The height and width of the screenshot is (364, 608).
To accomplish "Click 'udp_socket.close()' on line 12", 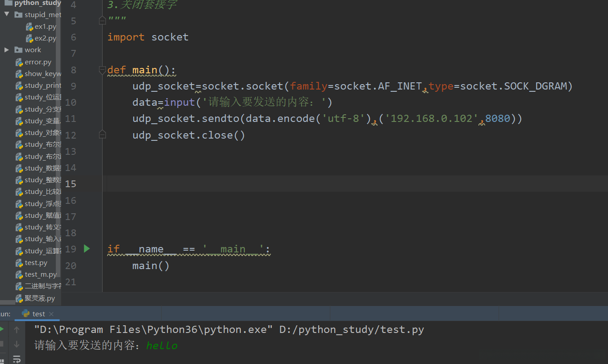I will (189, 135).
